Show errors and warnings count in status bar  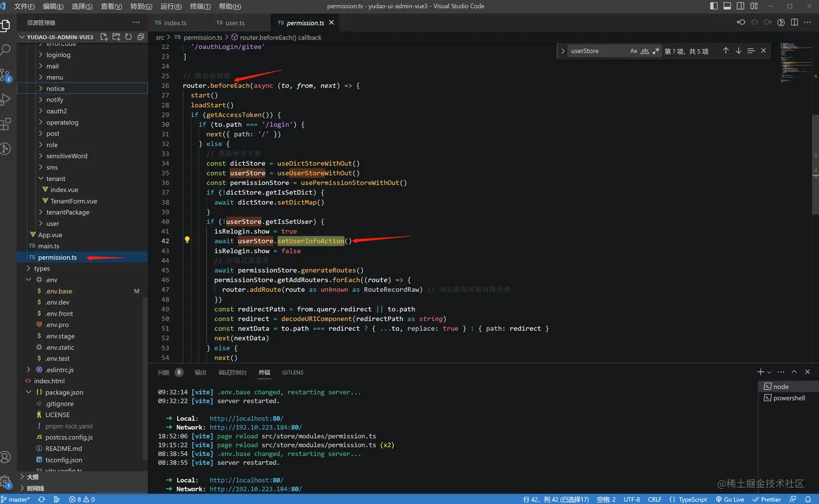(x=82, y=499)
